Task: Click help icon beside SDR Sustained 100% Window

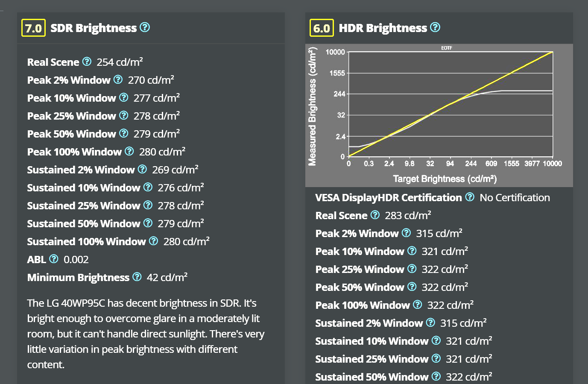Action: 153,241
